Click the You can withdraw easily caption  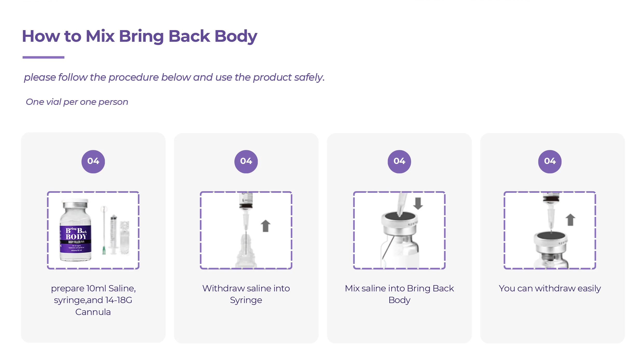pyautogui.click(x=550, y=288)
